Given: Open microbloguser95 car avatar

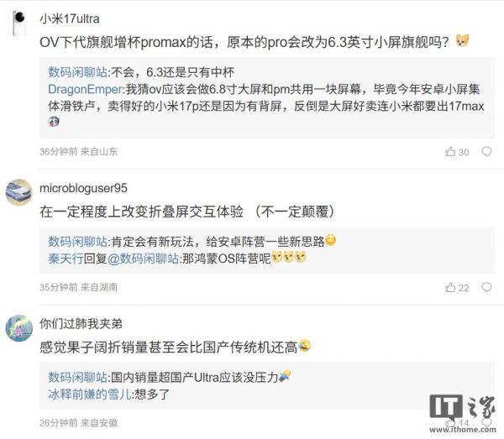Looking at the screenshot, I should click(x=19, y=192).
